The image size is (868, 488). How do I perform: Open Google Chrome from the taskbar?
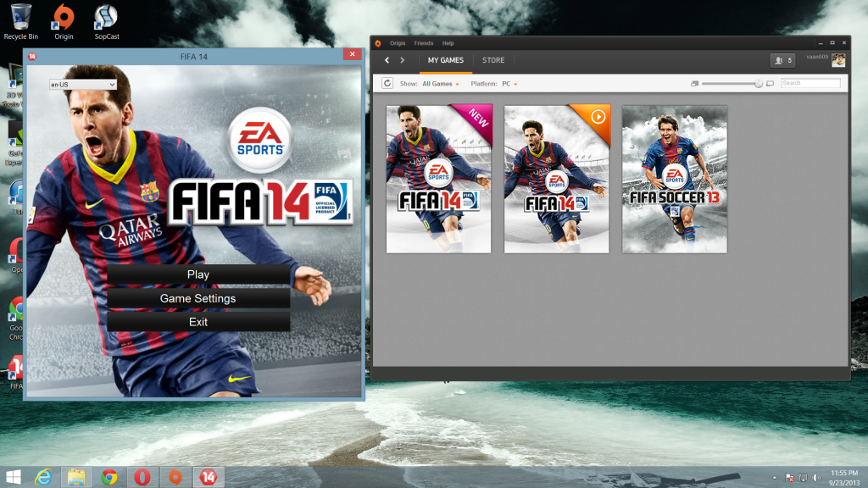[109, 477]
